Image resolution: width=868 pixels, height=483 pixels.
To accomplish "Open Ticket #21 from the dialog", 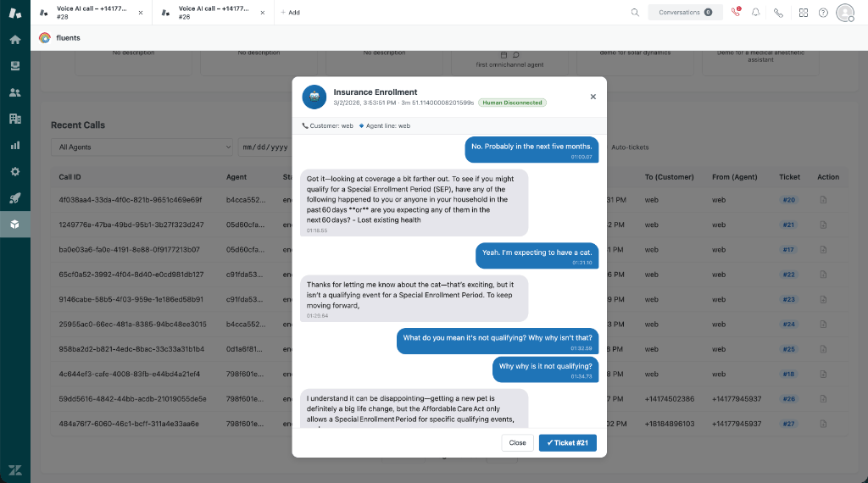I will click(567, 442).
